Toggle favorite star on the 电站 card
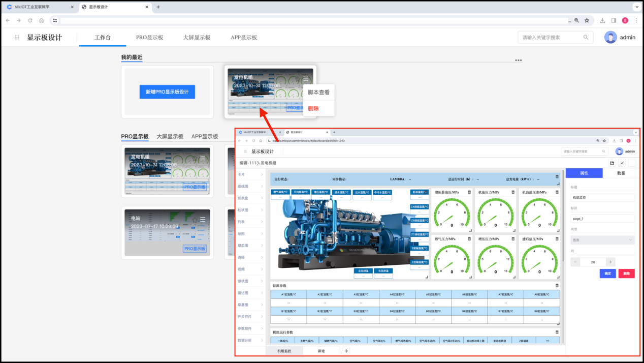 195,219
